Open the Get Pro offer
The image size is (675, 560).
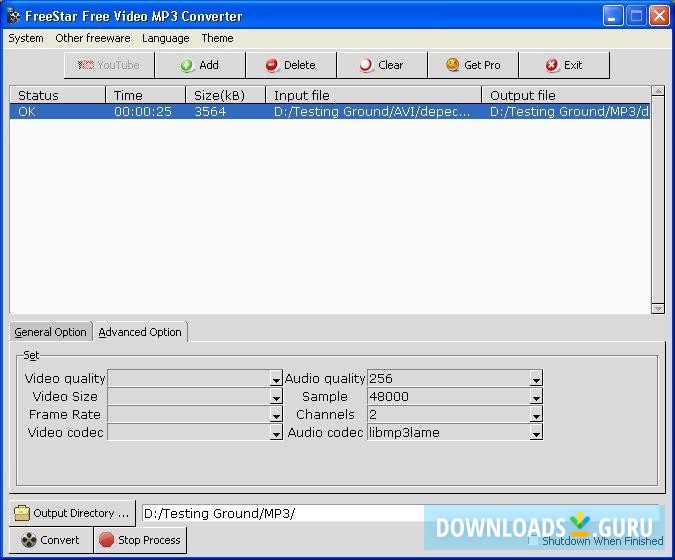click(473, 65)
